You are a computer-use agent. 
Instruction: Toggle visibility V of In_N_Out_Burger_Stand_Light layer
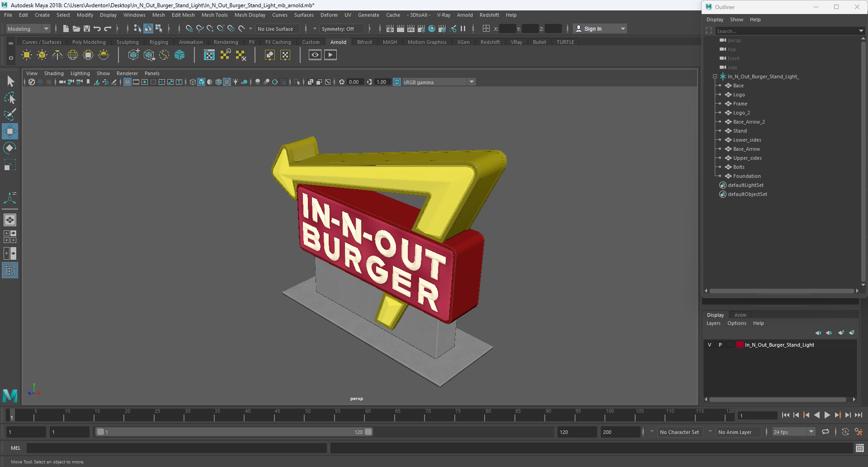[x=709, y=345]
